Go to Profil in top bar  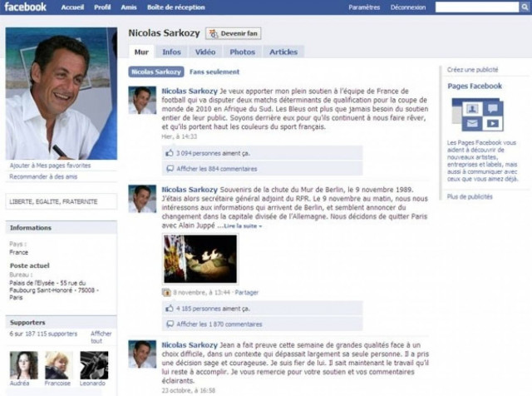coord(102,7)
